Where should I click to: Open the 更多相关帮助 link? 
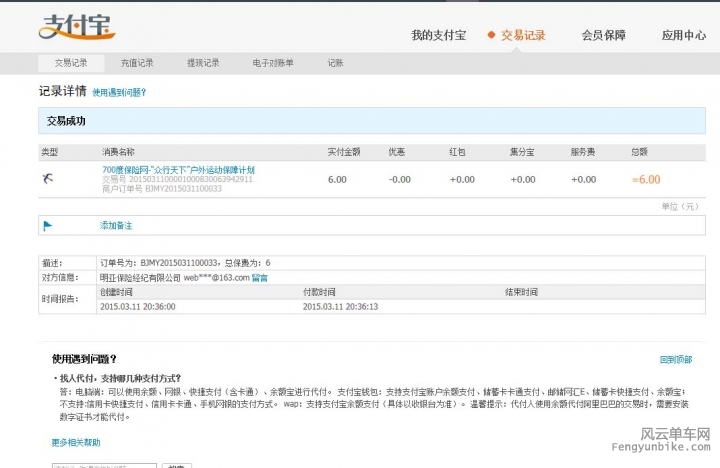tap(76, 441)
